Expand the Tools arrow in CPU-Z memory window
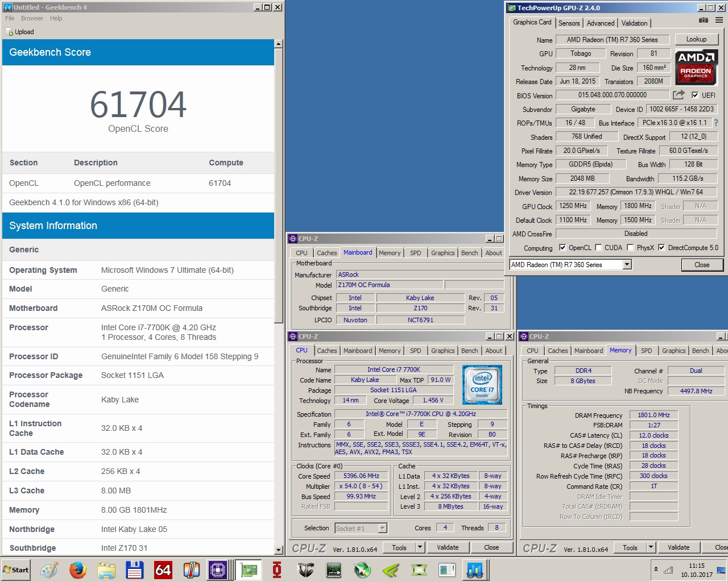 tap(651, 547)
